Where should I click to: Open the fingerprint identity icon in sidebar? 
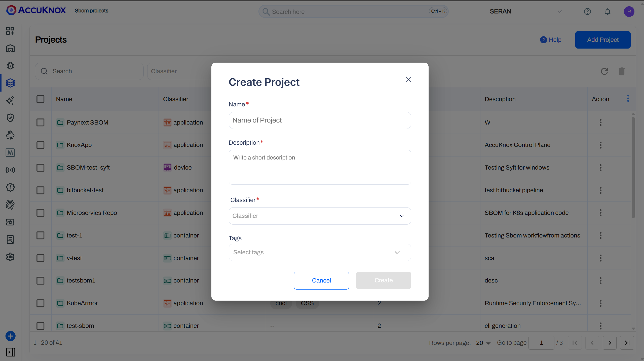click(10, 205)
